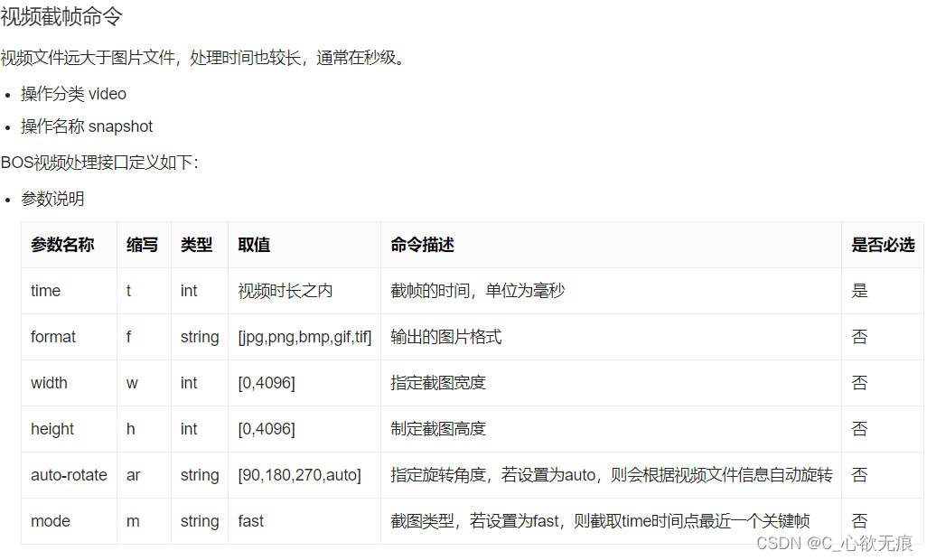Click the abbreviation m cell
The width and height of the screenshot is (927, 560).
(133, 521)
